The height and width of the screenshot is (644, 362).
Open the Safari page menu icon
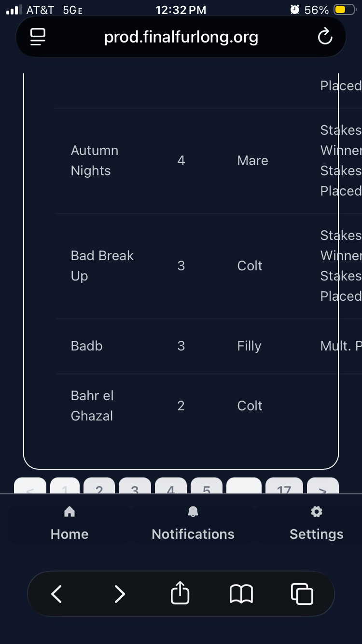click(38, 37)
